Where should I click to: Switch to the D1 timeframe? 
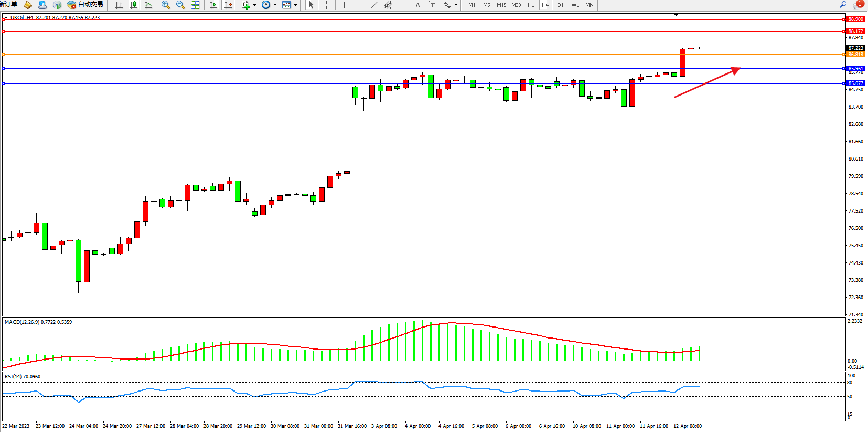pyautogui.click(x=560, y=5)
